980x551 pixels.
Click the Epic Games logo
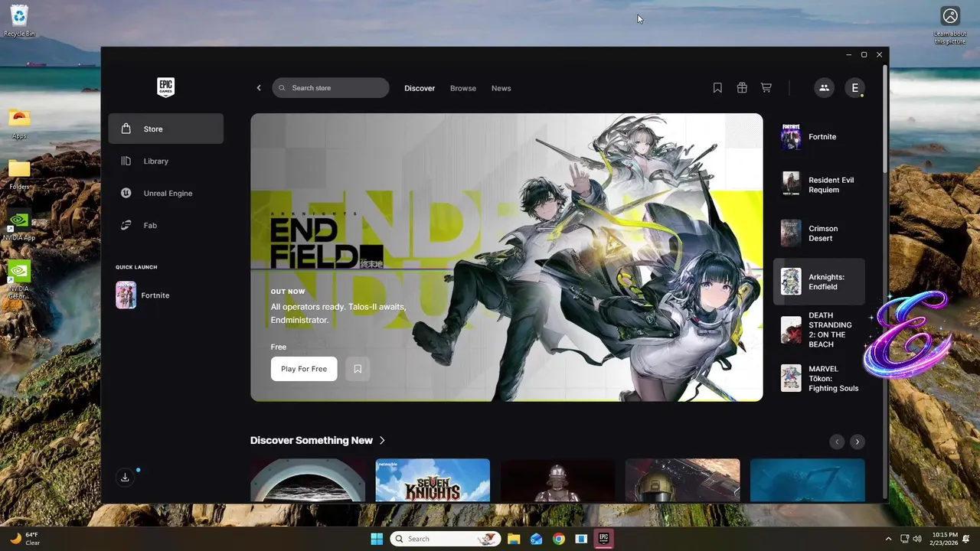[165, 87]
